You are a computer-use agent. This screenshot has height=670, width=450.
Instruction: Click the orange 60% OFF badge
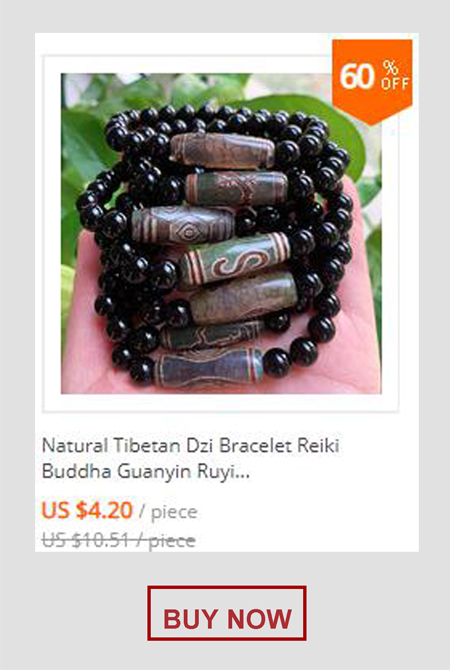click(x=372, y=82)
